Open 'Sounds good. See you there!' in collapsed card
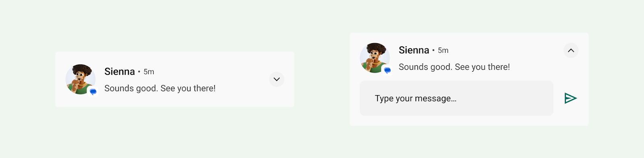This screenshot has height=158, width=644. coord(160,88)
